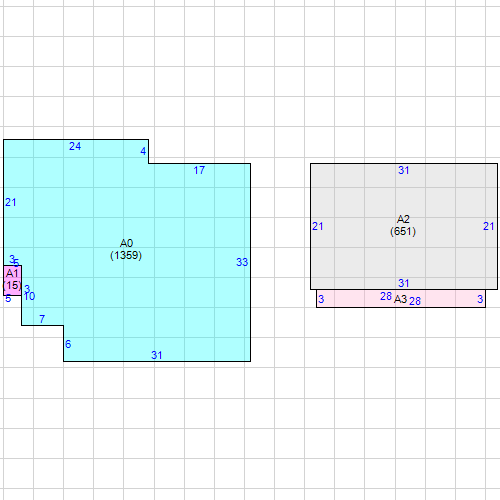This screenshot has width=500, height=500.
Task: Click dimension 21 on A2 left edge
Action: [318, 226]
